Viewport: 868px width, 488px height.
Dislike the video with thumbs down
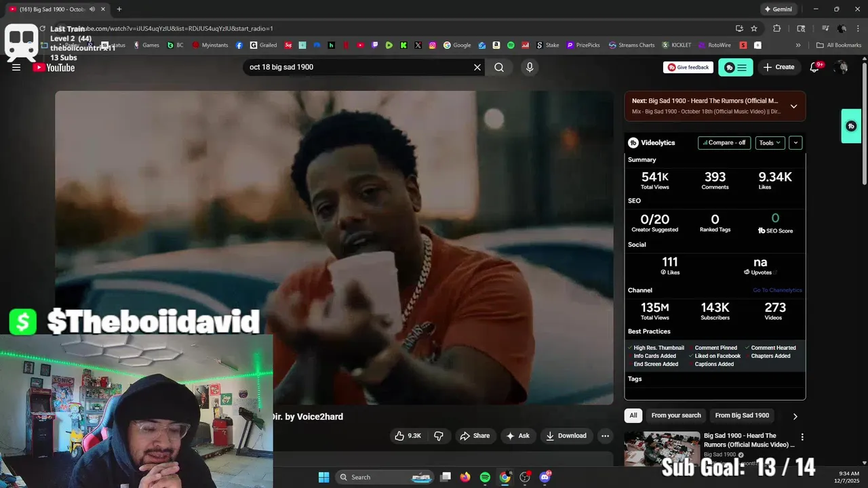[439, 436]
